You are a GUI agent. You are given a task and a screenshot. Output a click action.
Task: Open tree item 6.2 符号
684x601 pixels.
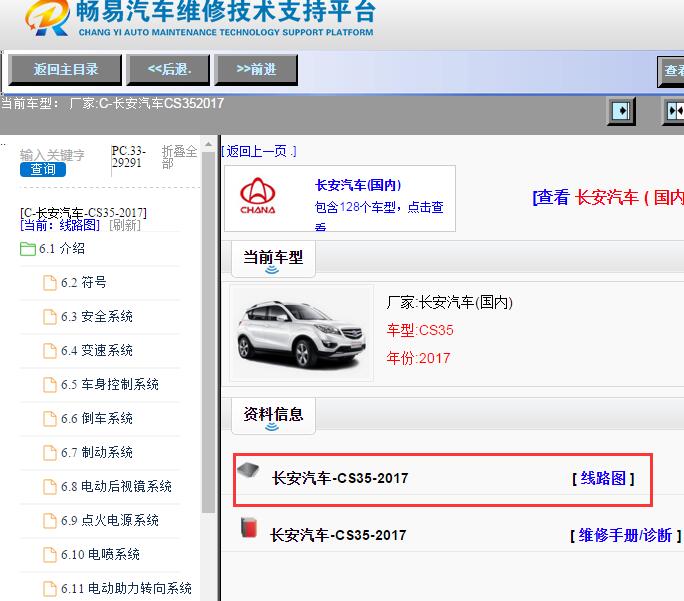point(83,283)
